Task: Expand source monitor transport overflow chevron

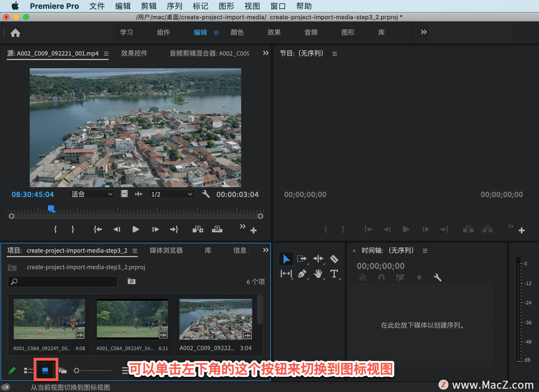Action: pyautogui.click(x=243, y=226)
